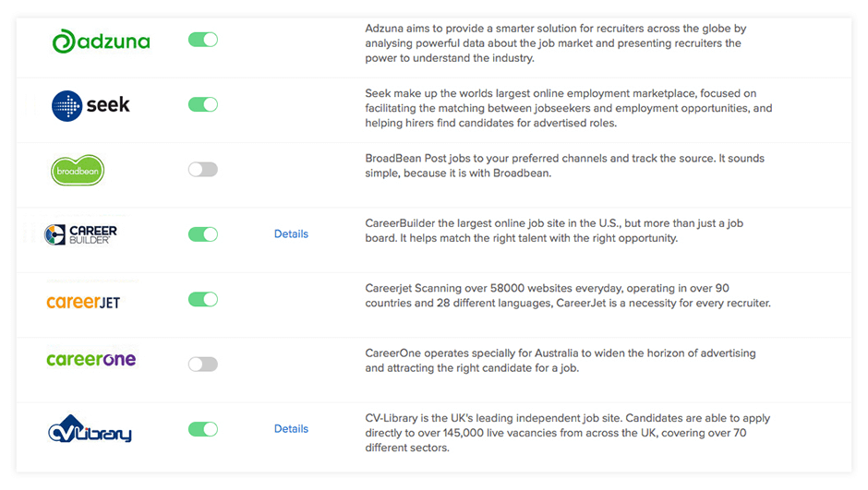868x490 pixels.
Task: Open Details link for CV-Library
Action: (x=291, y=429)
